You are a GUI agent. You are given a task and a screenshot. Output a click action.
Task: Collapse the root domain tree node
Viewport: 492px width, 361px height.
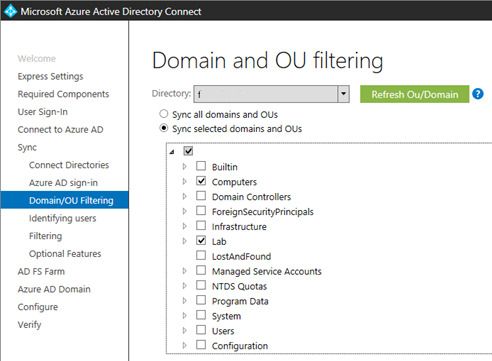pos(172,152)
